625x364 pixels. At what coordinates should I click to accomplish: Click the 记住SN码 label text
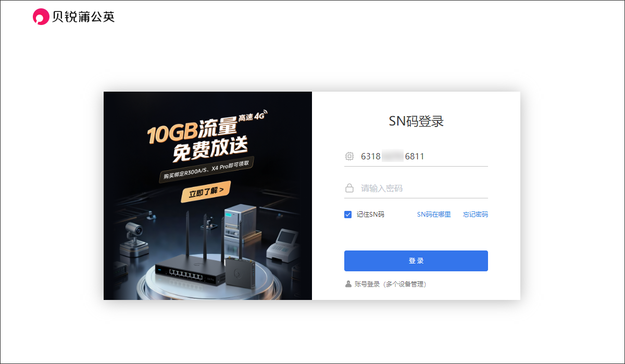point(370,215)
